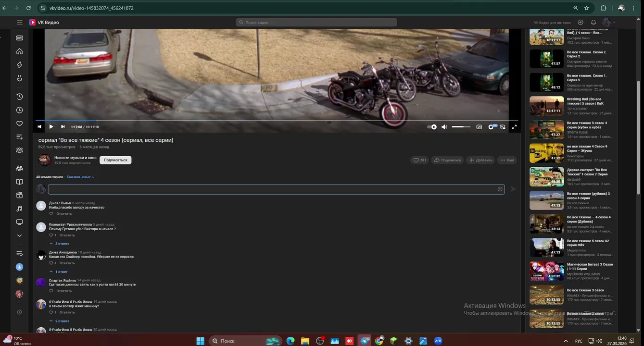Open Магическая Битва 3 Сезон video
This screenshot has height=346, width=644.
click(x=571, y=271)
